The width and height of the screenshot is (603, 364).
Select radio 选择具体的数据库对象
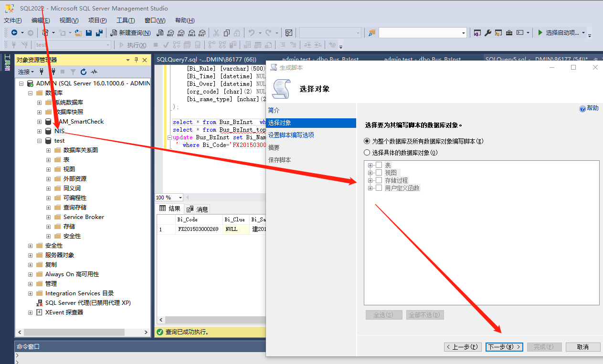click(x=367, y=153)
